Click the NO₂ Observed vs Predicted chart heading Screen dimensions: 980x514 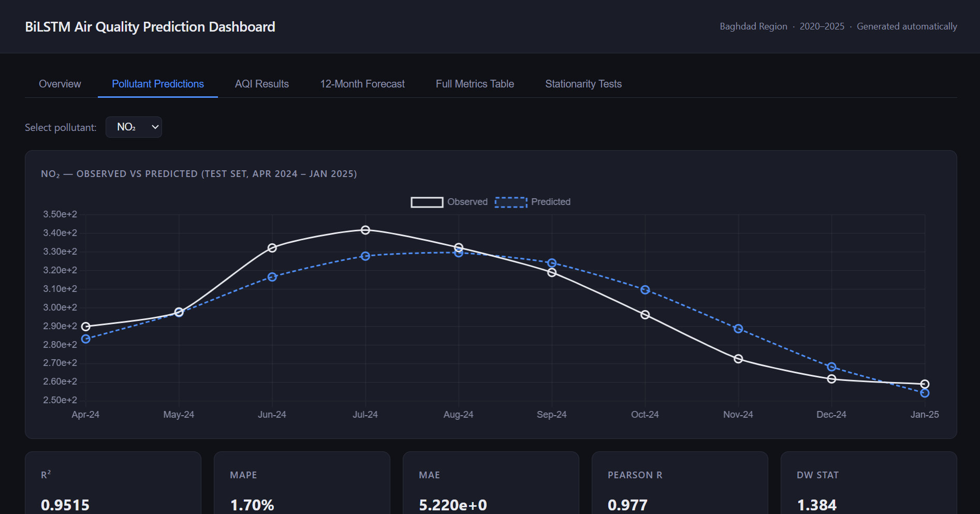click(199, 174)
